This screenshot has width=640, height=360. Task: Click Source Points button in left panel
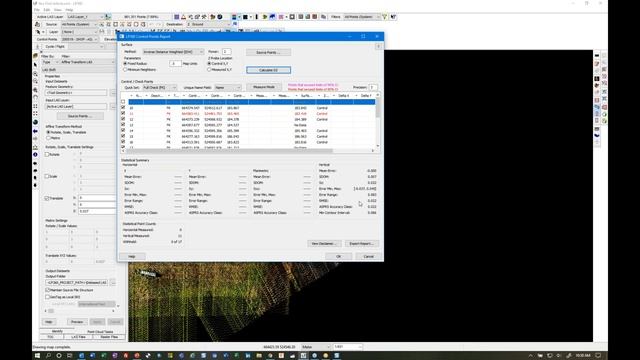click(80, 116)
